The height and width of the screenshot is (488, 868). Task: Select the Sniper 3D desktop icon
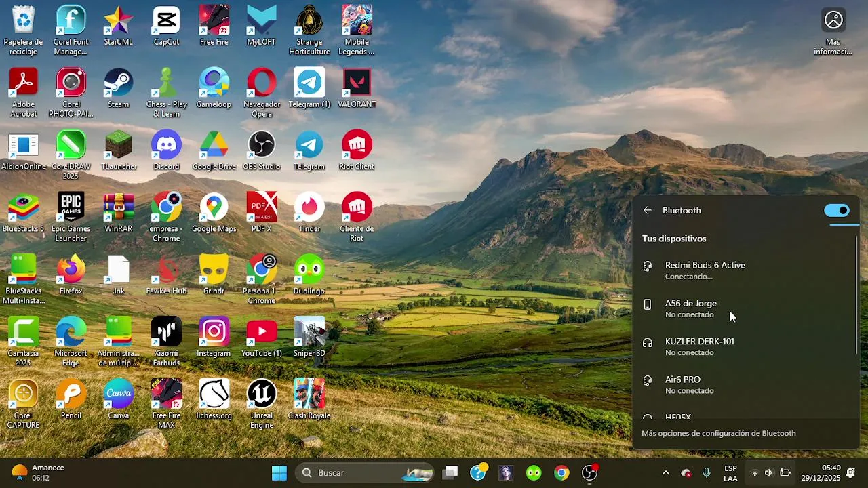[309, 338]
